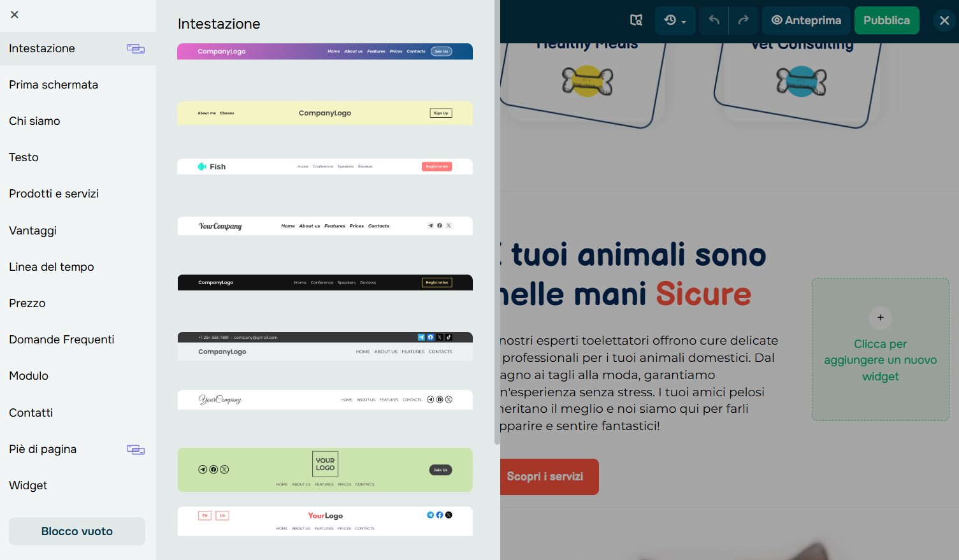The width and height of the screenshot is (959, 560).
Task: Click the sitemap inspector icon in the toolbar
Action: coord(636,20)
